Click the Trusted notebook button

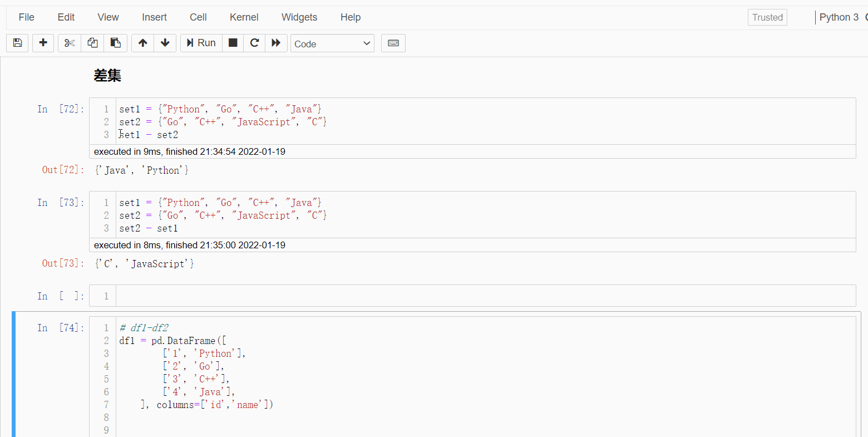767,17
